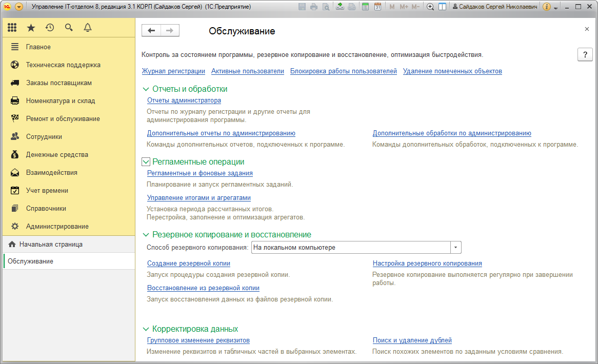
Task: Open Справочники section
Action: (69, 208)
